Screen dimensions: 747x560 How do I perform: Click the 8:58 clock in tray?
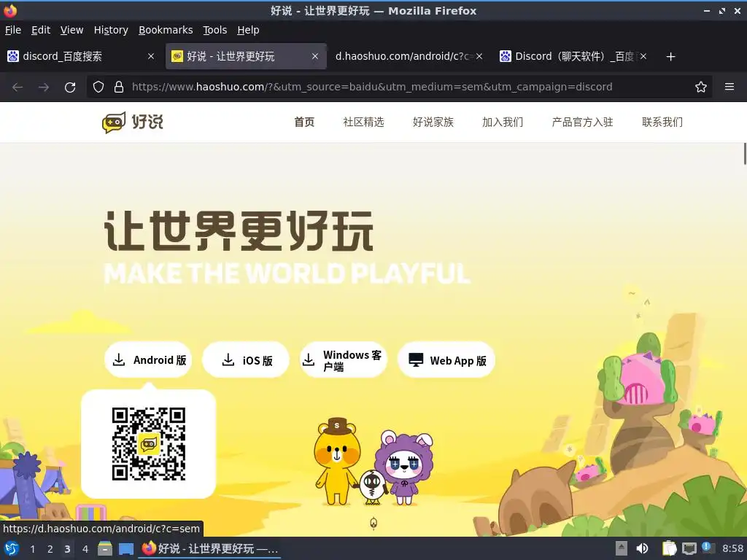pos(732,548)
